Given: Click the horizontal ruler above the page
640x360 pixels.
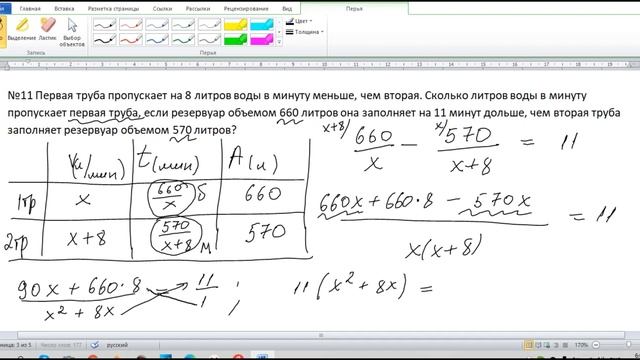Looking at the screenshot, I should [x=320, y=65].
